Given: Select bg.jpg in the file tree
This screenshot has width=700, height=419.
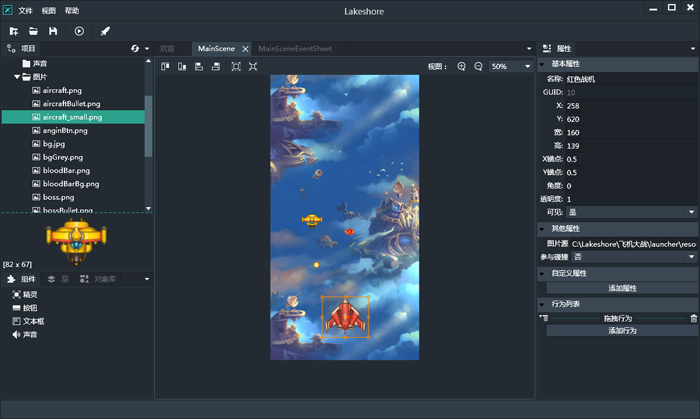Looking at the screenshot, I should 55,144.
